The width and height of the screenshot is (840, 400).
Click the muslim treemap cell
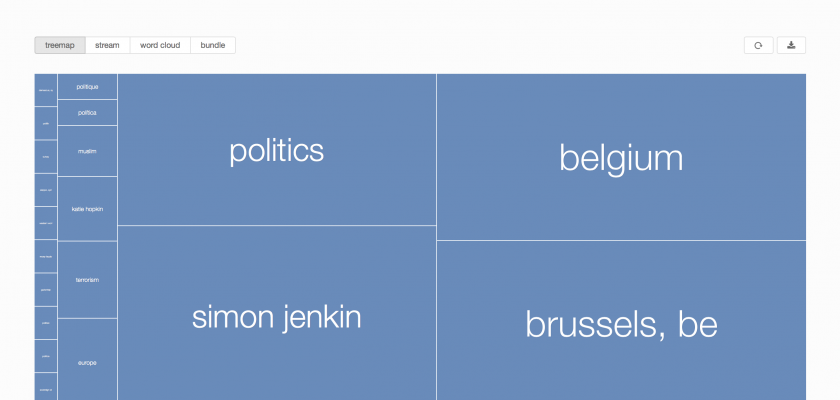(87, 151)
